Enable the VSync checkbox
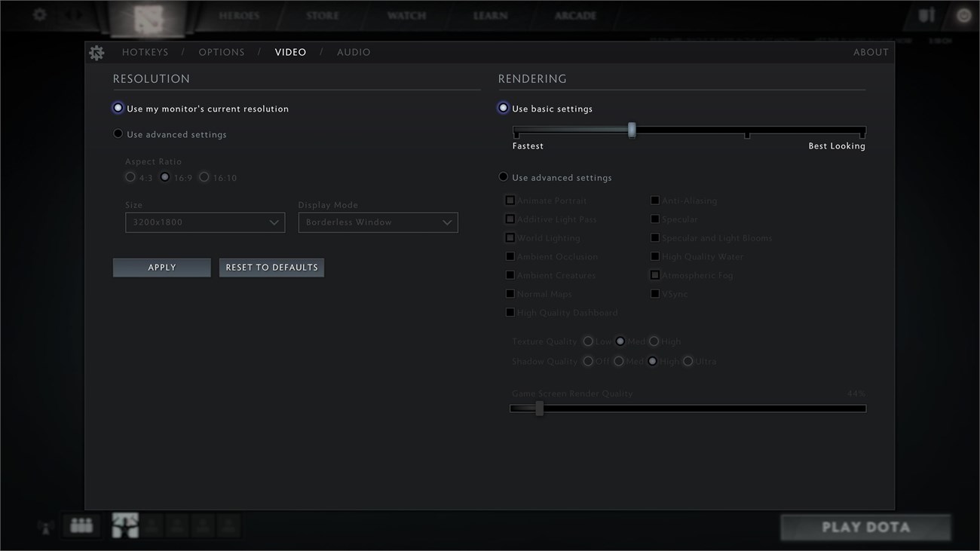The height and width of the screenshot is (551, 980). coord(655,293)
